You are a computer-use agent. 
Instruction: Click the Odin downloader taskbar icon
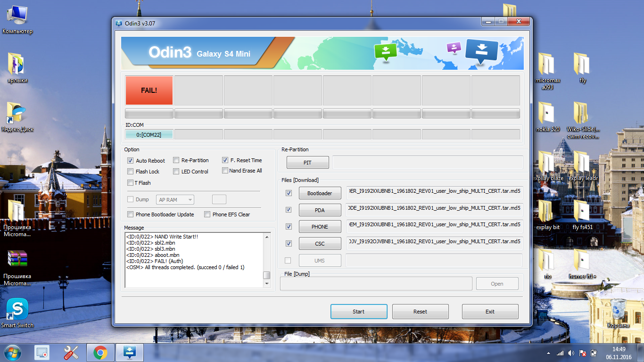[x=129, y=352]
